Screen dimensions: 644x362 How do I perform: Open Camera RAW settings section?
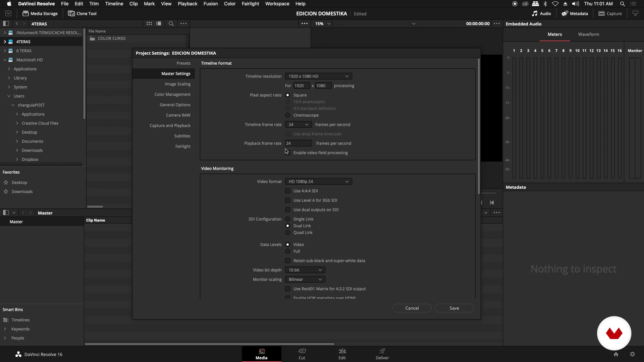178,115
